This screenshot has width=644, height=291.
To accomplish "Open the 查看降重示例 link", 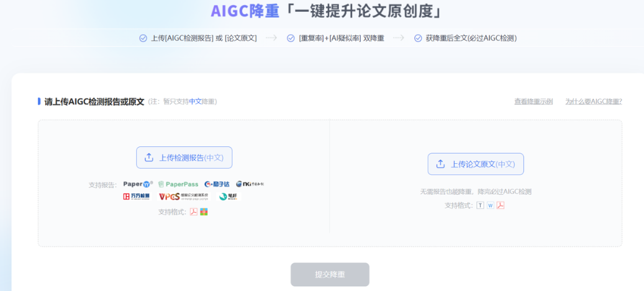I will pos(533,101).
